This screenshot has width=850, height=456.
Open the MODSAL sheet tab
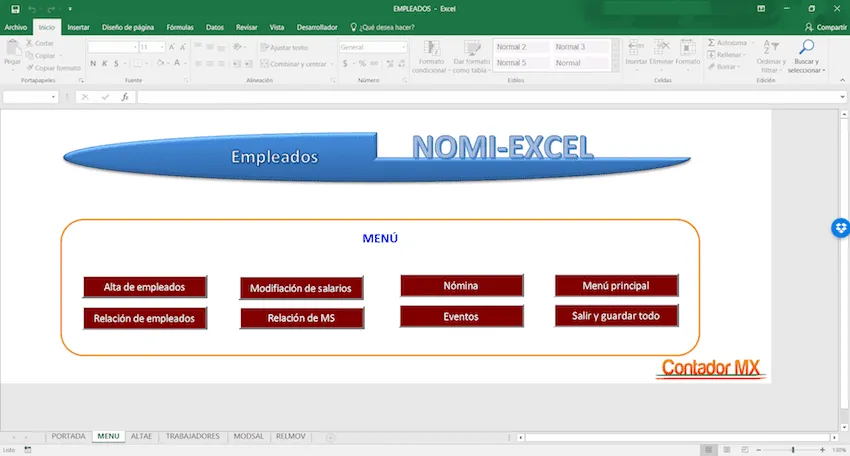point(248,436)
